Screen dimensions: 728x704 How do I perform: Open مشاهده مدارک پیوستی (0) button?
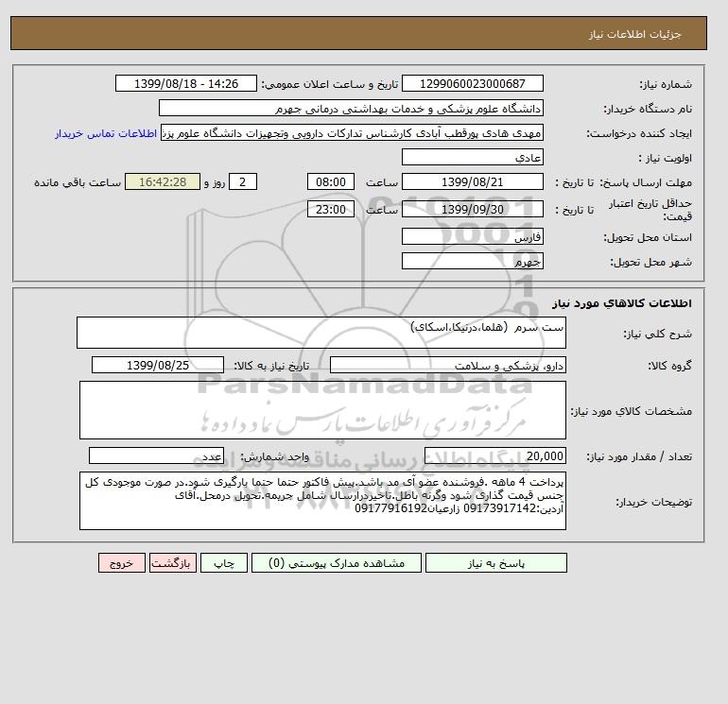(337, 563)
